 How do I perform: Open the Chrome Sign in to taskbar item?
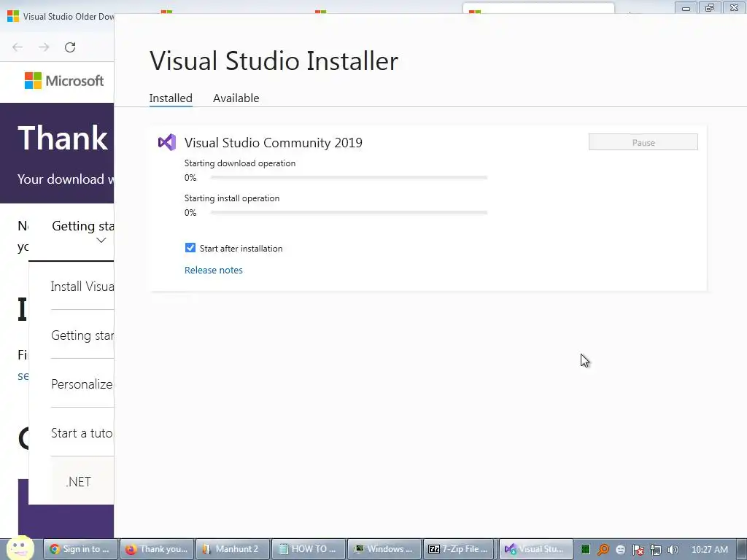coord(80,549)
